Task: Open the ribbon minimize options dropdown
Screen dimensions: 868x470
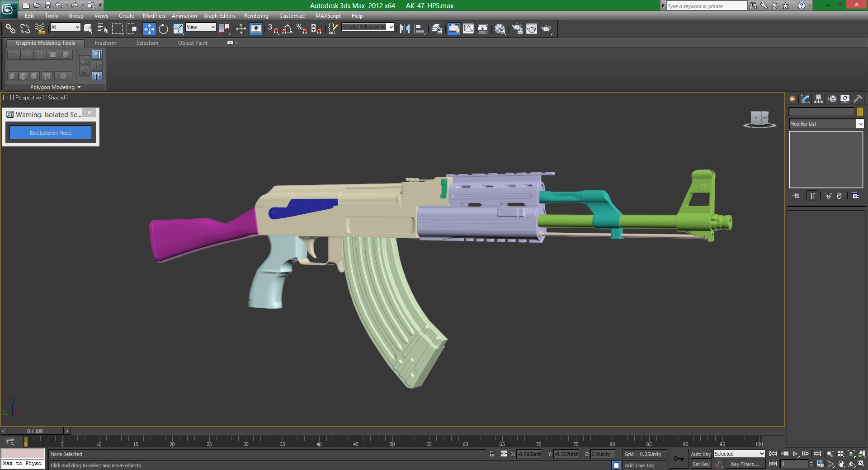Action: point(236,43)
